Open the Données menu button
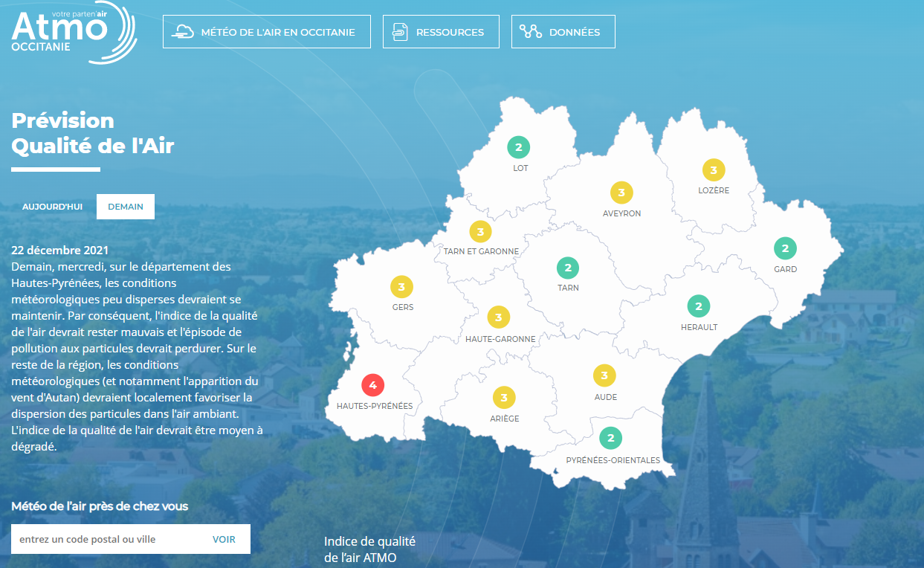 563,32
